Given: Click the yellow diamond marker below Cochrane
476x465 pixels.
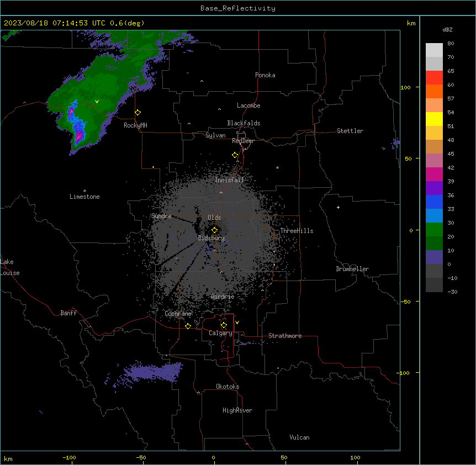Looking at the screenshot, I should (188, 326).
